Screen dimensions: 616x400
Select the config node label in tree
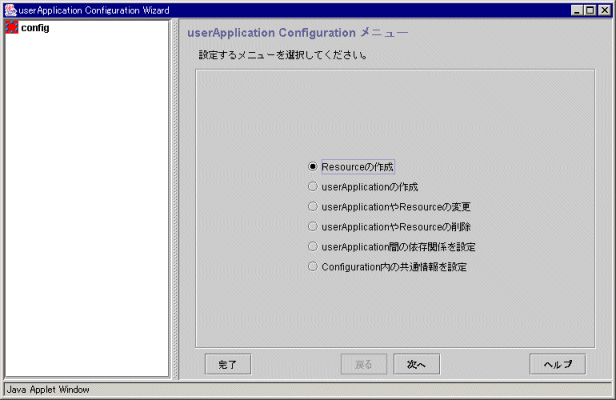click(35, 28)
